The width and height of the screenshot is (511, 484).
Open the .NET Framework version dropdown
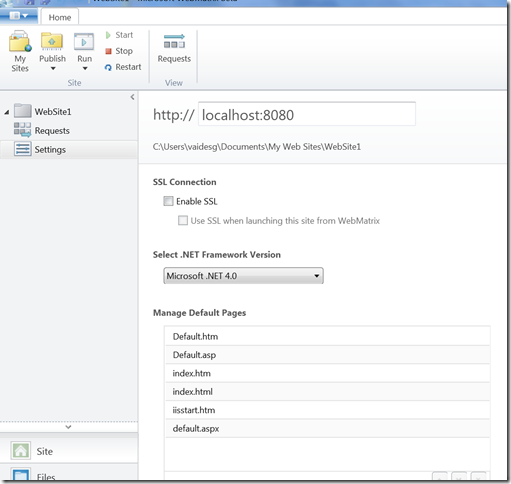243,276
